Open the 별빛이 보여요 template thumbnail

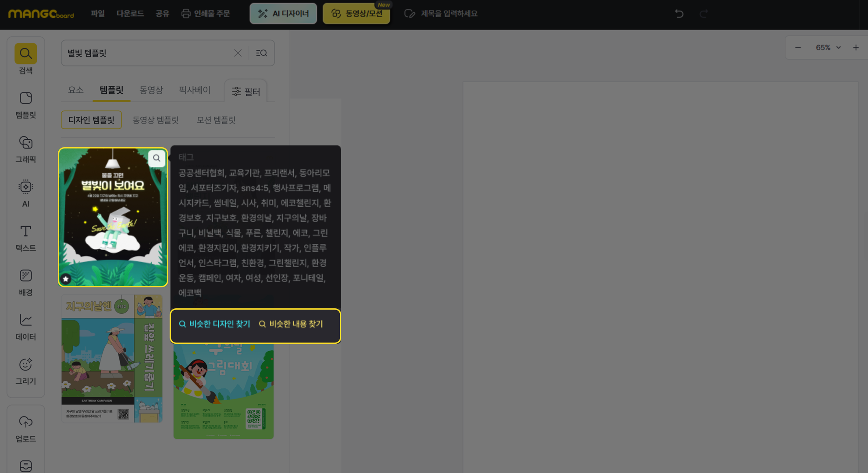pos(113,217)
